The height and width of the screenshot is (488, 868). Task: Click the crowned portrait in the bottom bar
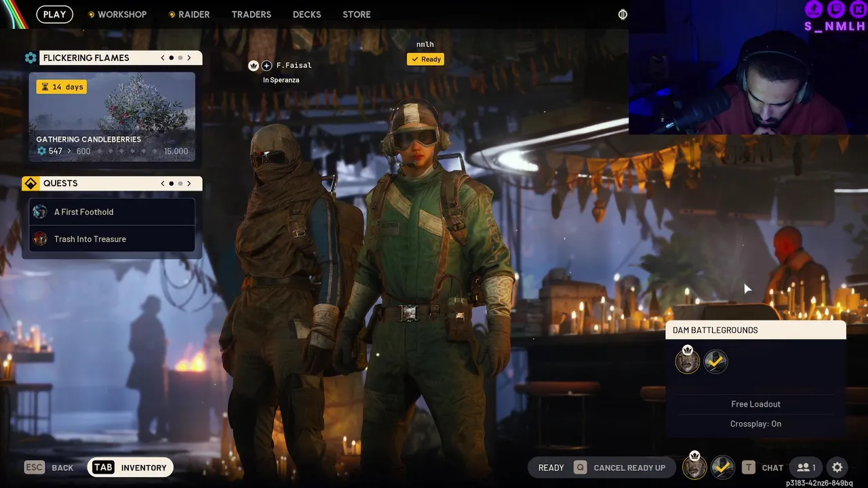point(694,466)
